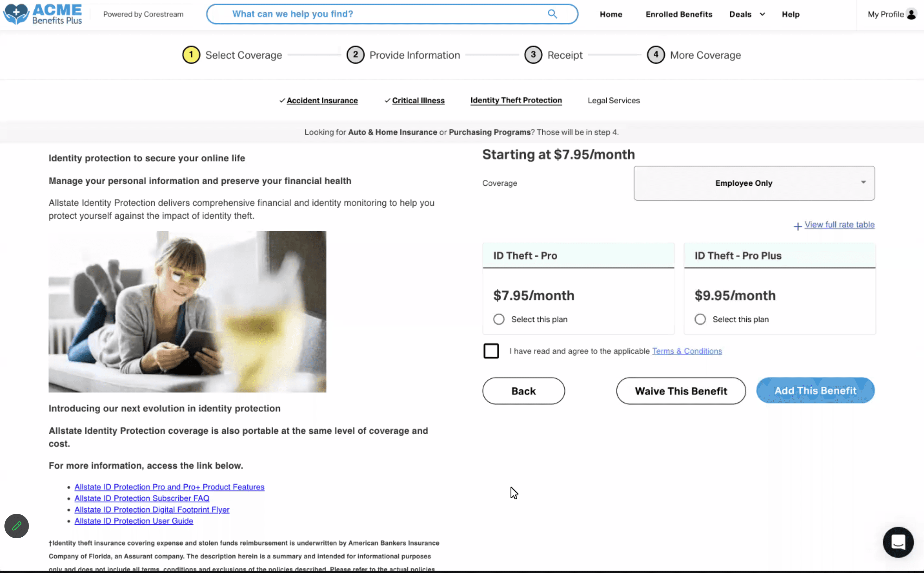This screenshot has width=924, height=573.
Task: Click the 'What can we help you find?' search field
Action: (392, 14)
